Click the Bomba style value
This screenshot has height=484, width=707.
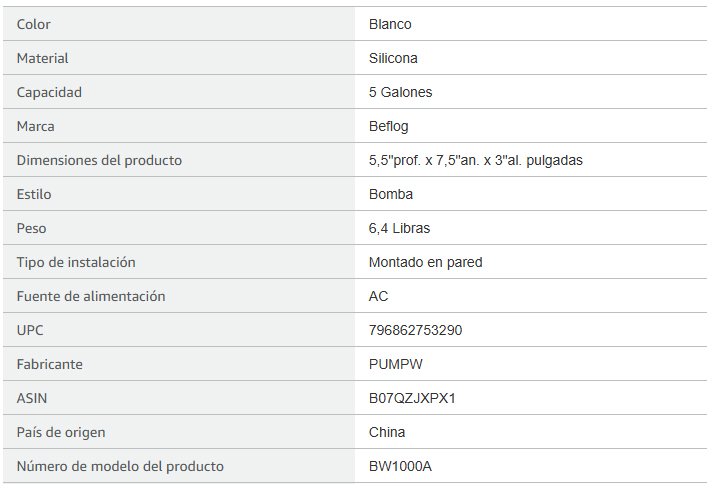point(391,194)
